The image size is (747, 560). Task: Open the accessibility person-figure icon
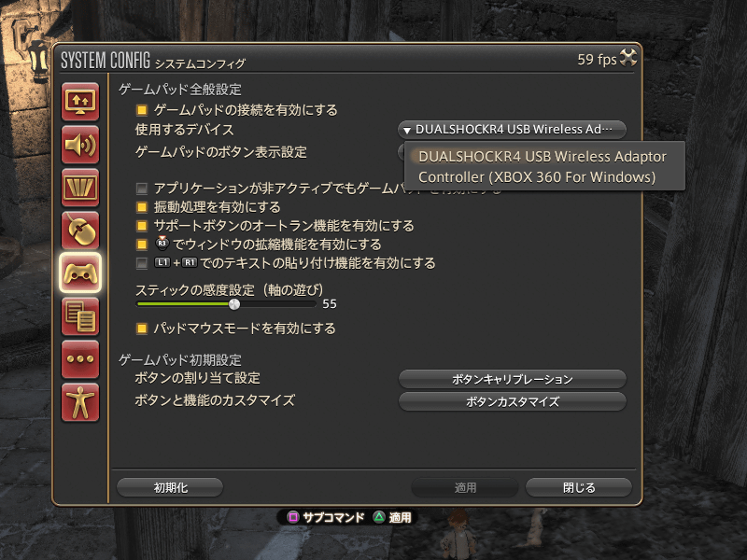(80, 402)
